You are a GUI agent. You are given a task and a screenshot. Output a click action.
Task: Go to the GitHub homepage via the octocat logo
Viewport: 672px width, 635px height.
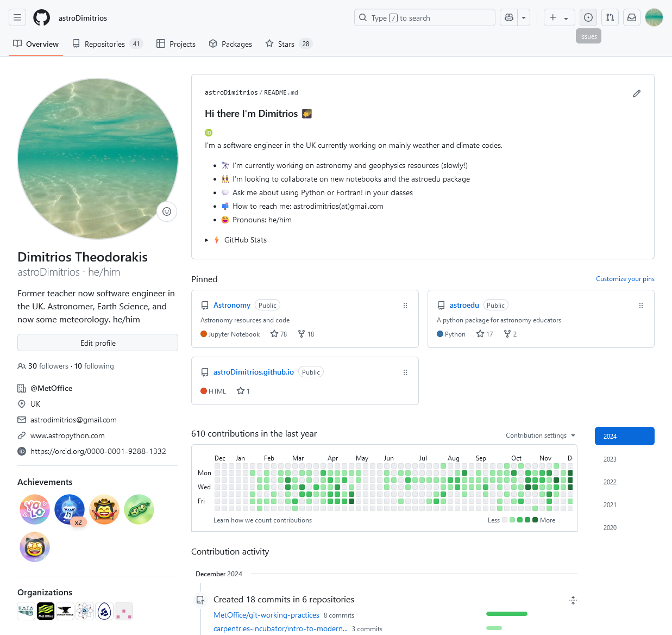[41, 17]
